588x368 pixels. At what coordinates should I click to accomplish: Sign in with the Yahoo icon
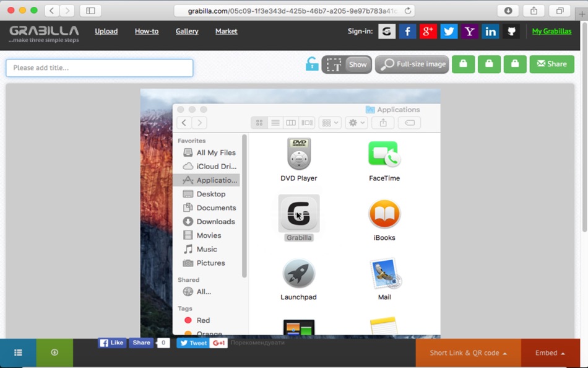coord(470,32)
